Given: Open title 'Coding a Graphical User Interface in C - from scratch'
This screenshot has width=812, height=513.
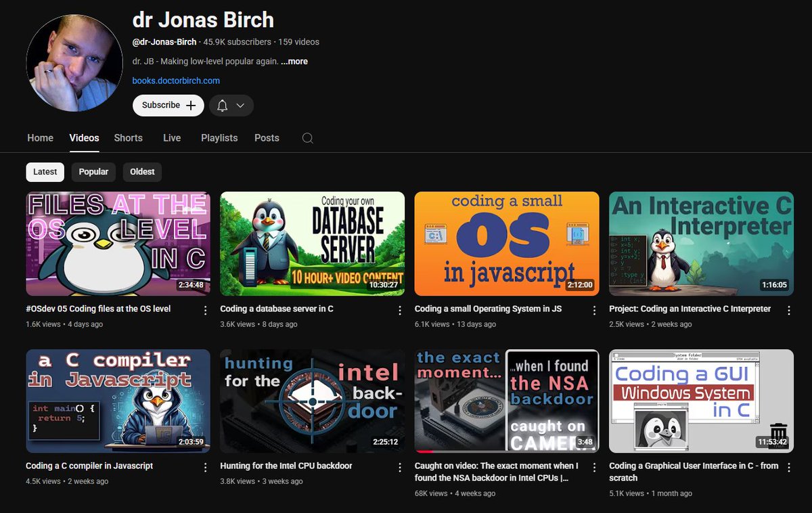Looking at the screenshot, I should point(694,472).
